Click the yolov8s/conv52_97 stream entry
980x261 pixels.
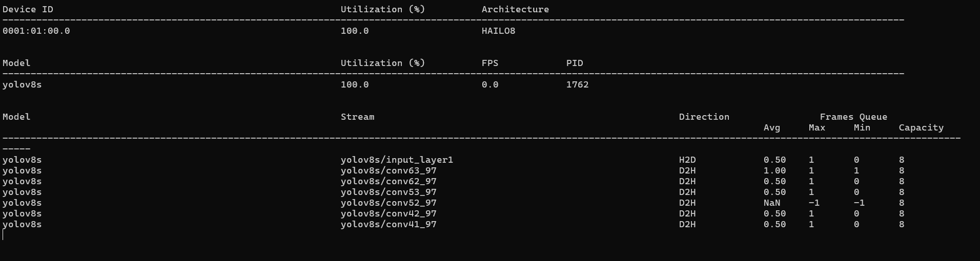pyautogui.click(x=389, y=203)
